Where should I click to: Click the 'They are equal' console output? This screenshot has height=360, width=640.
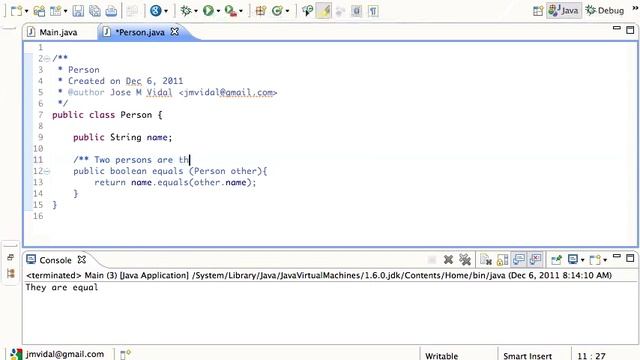pyautogui.click(x=62, y=287)
